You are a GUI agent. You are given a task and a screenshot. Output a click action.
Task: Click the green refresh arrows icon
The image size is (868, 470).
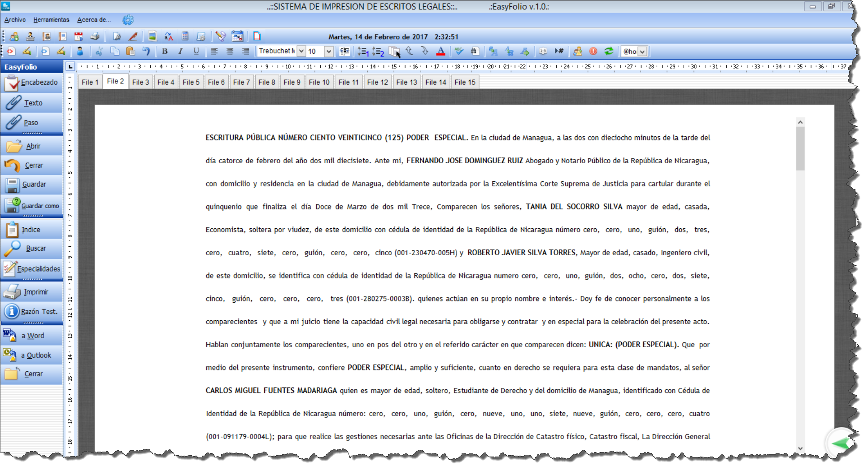[609, 52]
